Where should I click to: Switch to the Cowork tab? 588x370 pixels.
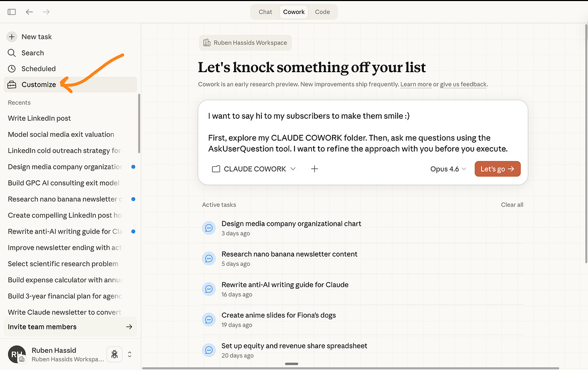[x=293, y=12]
